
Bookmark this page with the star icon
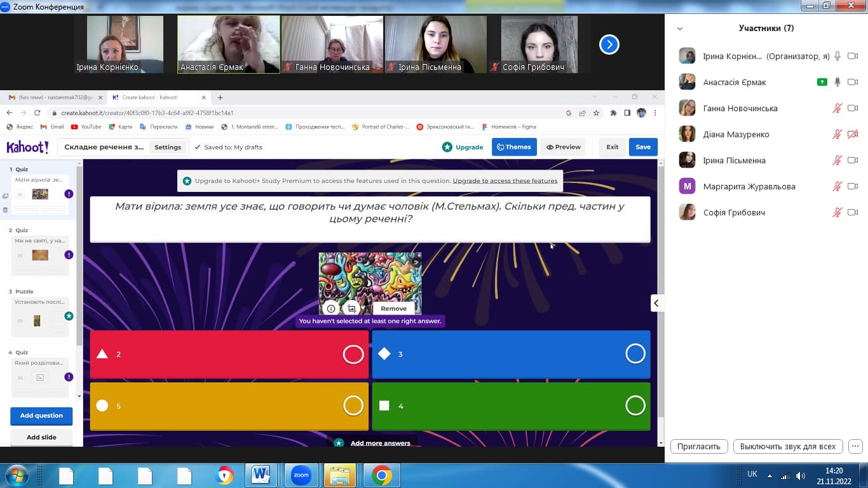pos(596,112)
